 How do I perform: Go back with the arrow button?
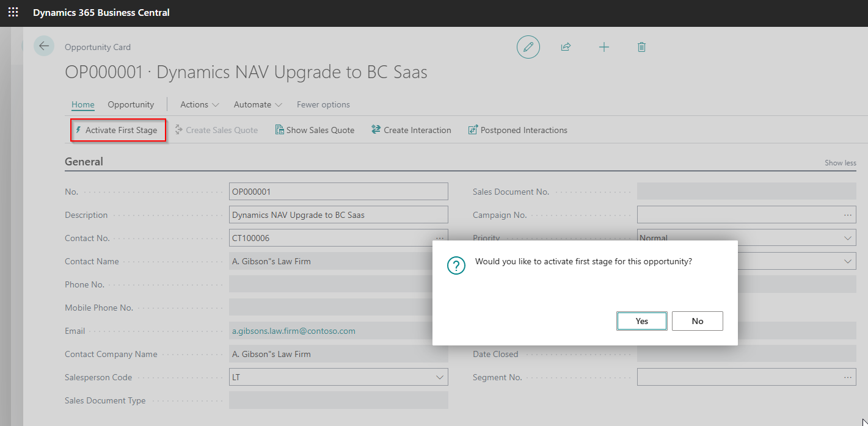[44, 46]
